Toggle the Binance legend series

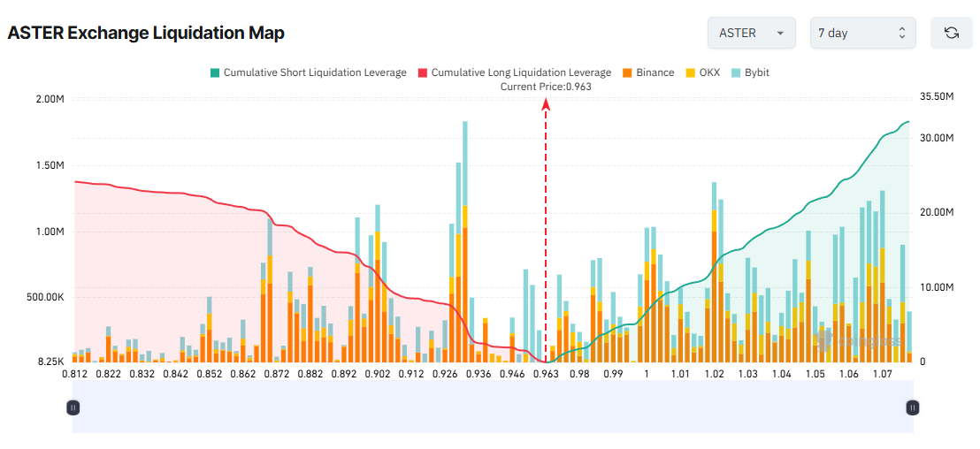click(655, 72)
